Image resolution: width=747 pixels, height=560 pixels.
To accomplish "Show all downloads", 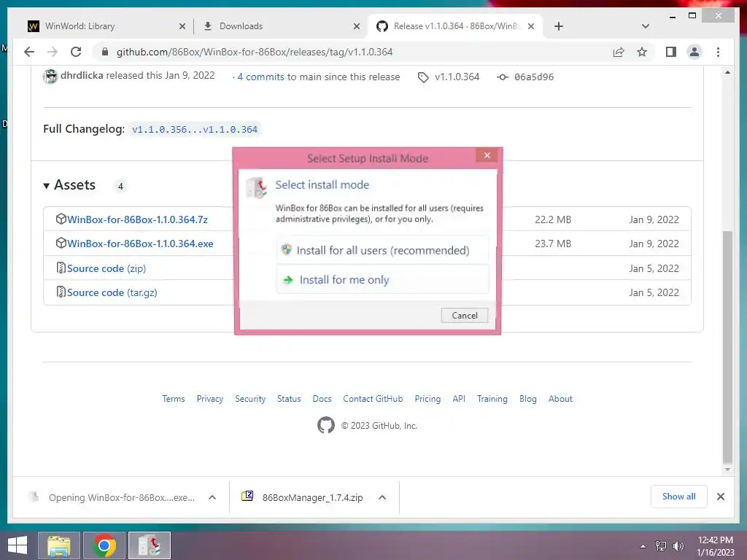I will click(679, 497).
